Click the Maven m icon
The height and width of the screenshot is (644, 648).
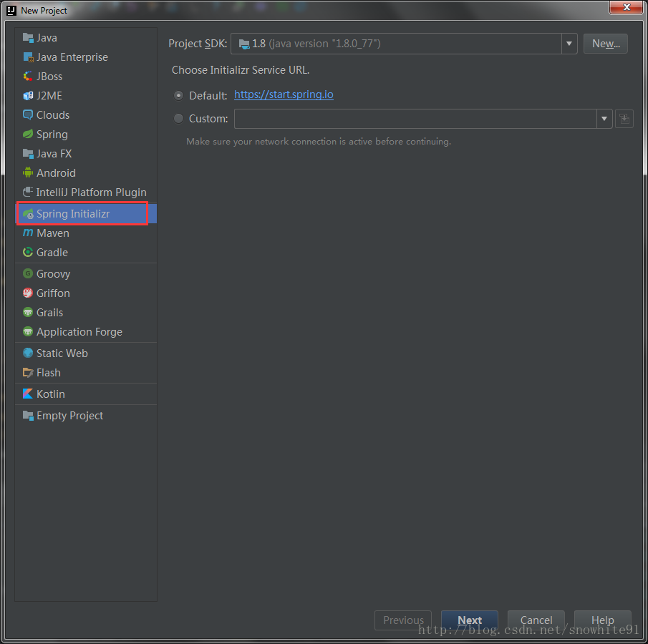click(x=28, y=233)
